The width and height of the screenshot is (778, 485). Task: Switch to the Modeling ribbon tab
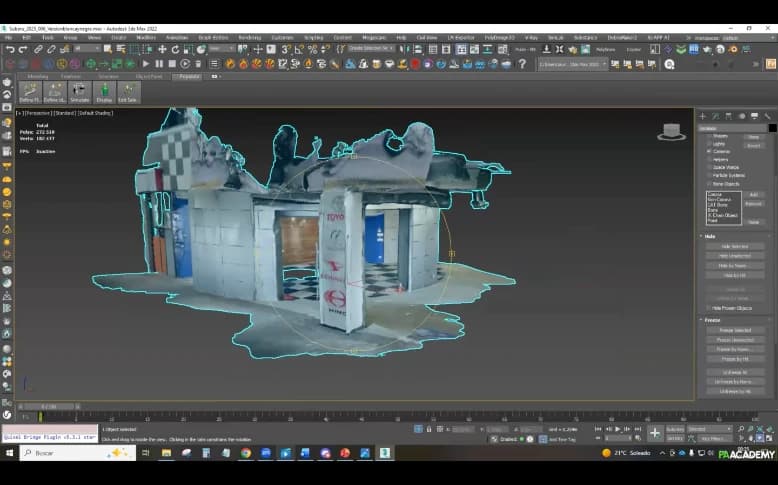38,76
